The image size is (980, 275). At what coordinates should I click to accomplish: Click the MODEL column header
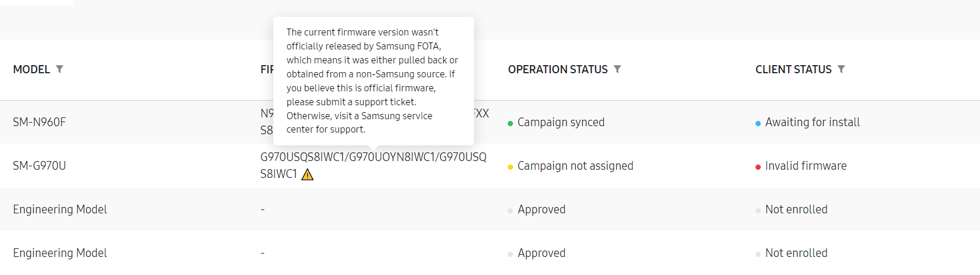31,69
